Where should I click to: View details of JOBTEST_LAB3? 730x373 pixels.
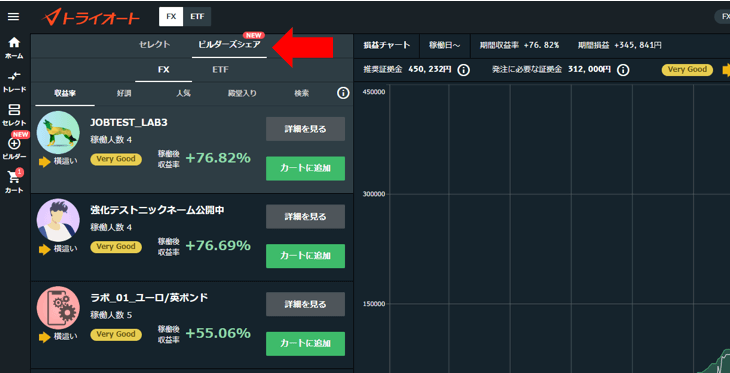click(305, 129)
